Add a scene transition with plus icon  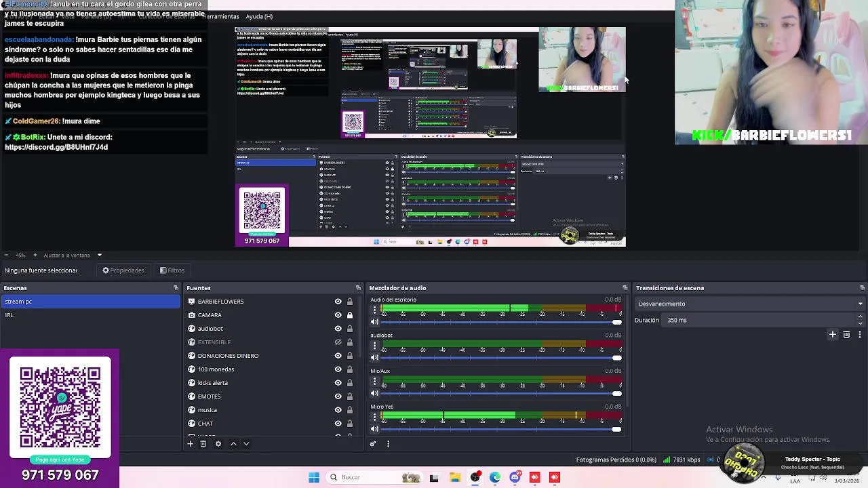point(833,334)
